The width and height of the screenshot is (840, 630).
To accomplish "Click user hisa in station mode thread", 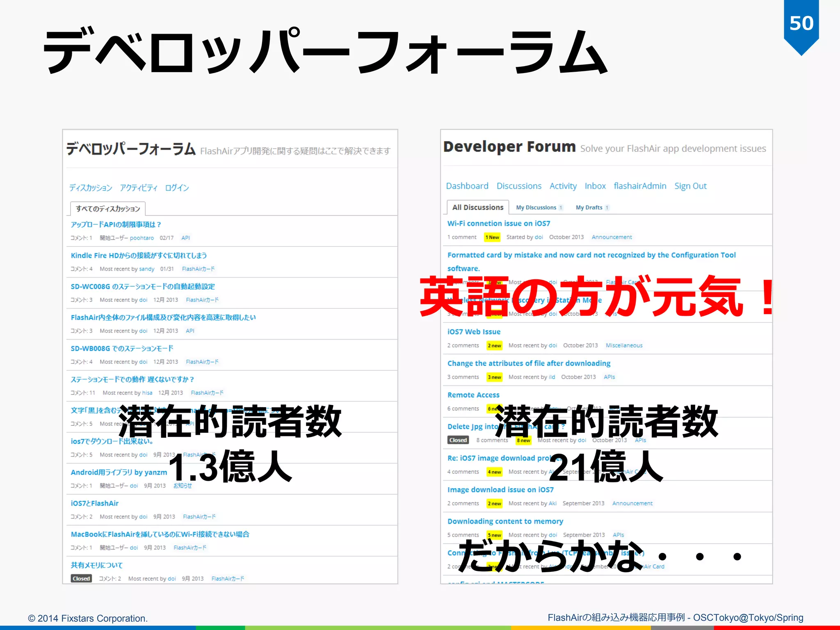I will (x=147, y=393).
